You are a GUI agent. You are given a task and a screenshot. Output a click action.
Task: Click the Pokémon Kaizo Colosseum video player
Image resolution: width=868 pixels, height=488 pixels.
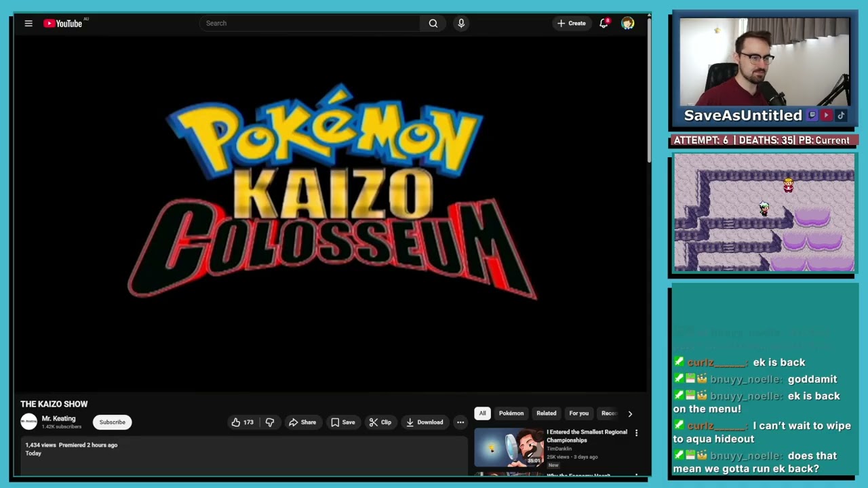[332, 213]
